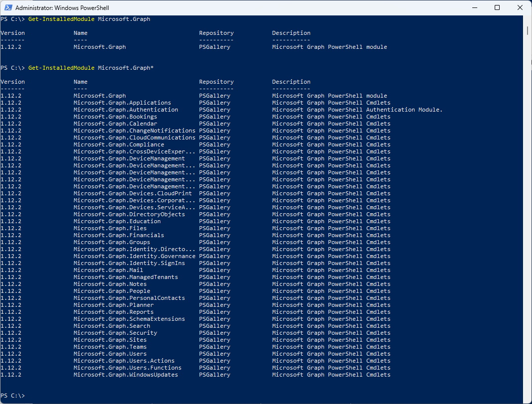Maximize the PowerShell window
The width and height of the screenshot is (532, 404).
tap(497, 7)
